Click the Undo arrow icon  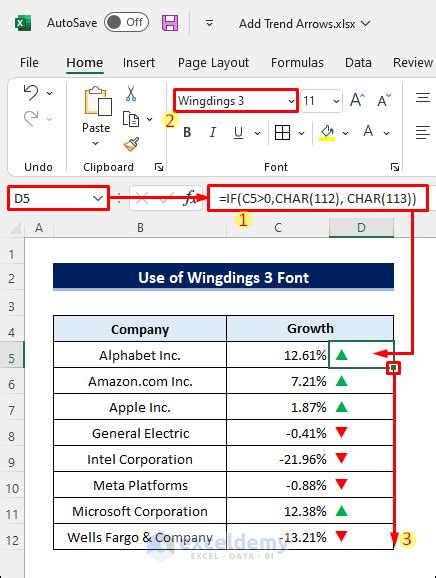31,93
